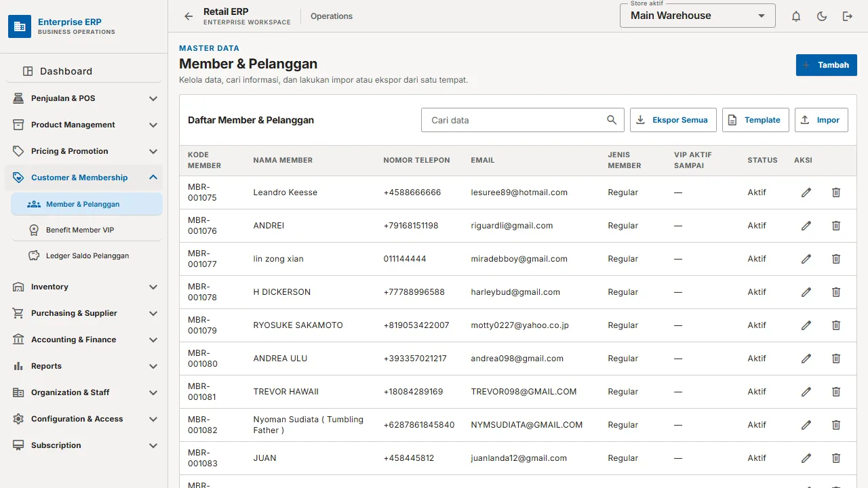Download the import Template file
The image size is (868, 488).
(x=755, y=120)
